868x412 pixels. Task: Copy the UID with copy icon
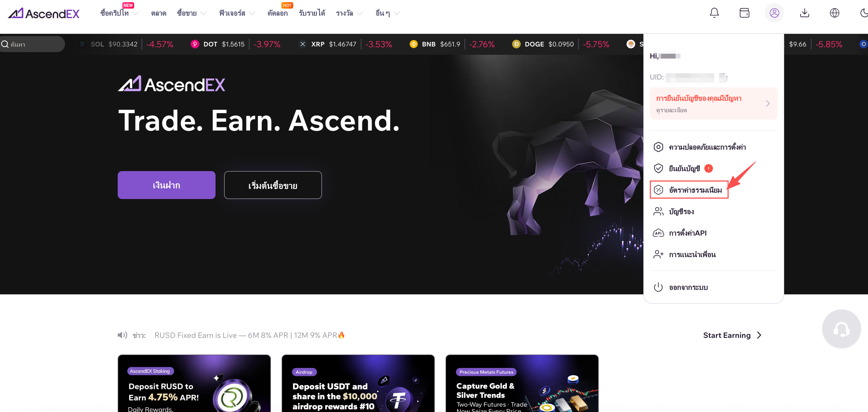pos(723,77)
